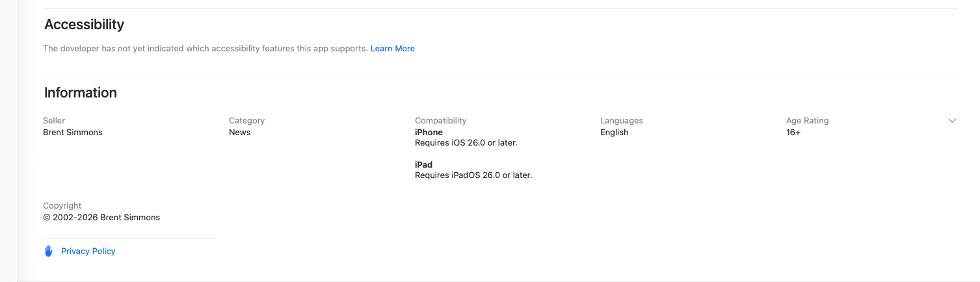980x282 pixels.
Task: Click the Information section heading
Action: (x=81, y=93)
